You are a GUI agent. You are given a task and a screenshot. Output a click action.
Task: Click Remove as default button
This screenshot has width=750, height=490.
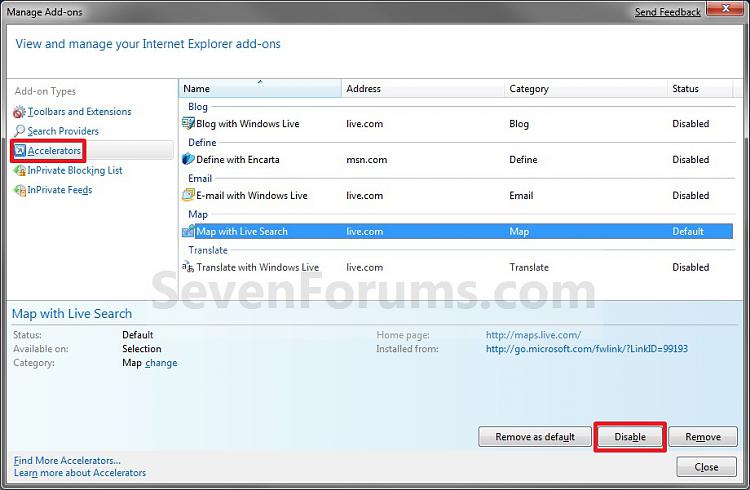[535, 436]
